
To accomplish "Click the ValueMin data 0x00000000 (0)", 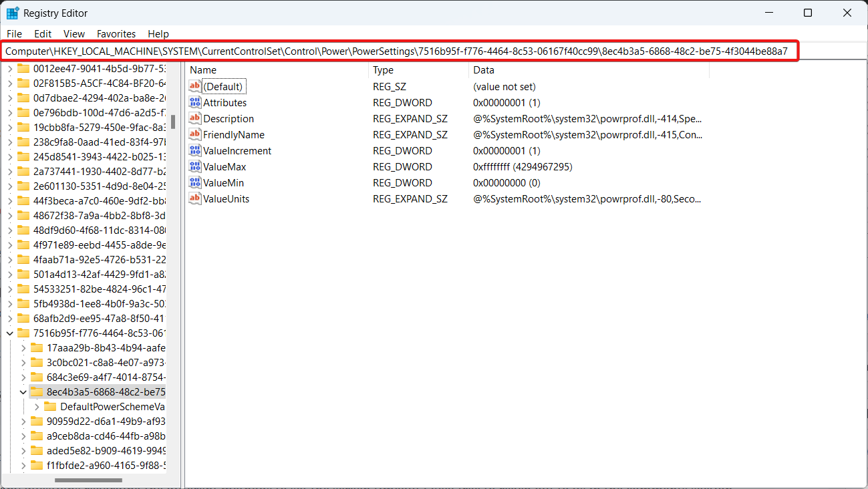I will tap(507, 182).
